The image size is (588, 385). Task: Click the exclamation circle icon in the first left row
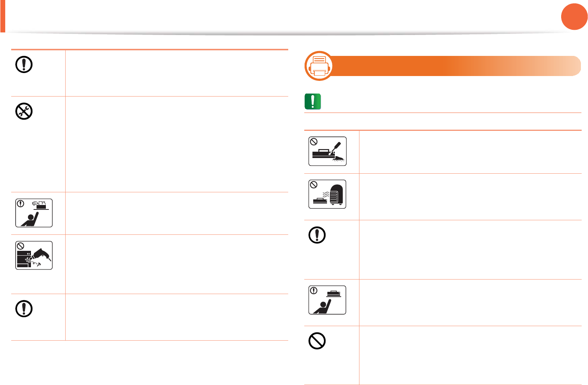24,64
